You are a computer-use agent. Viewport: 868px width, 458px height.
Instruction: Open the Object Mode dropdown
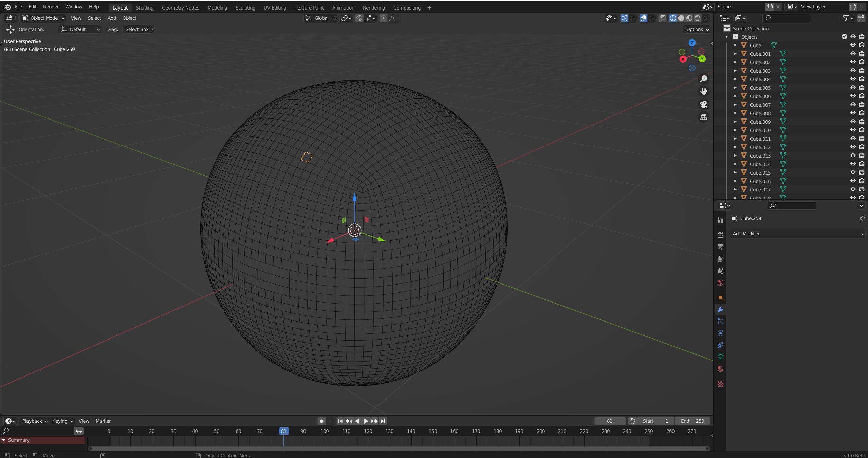[43, 18]
